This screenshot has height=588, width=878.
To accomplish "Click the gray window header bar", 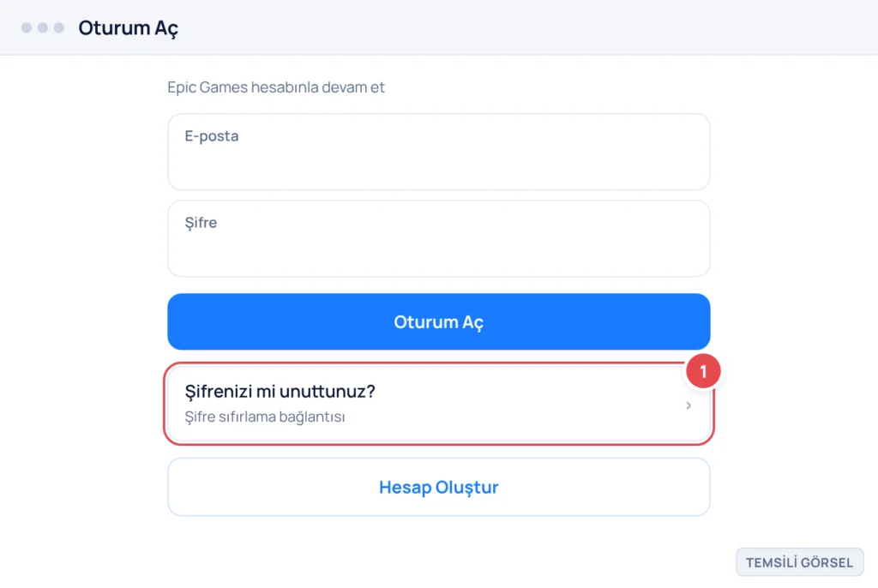I will point(439,27).
